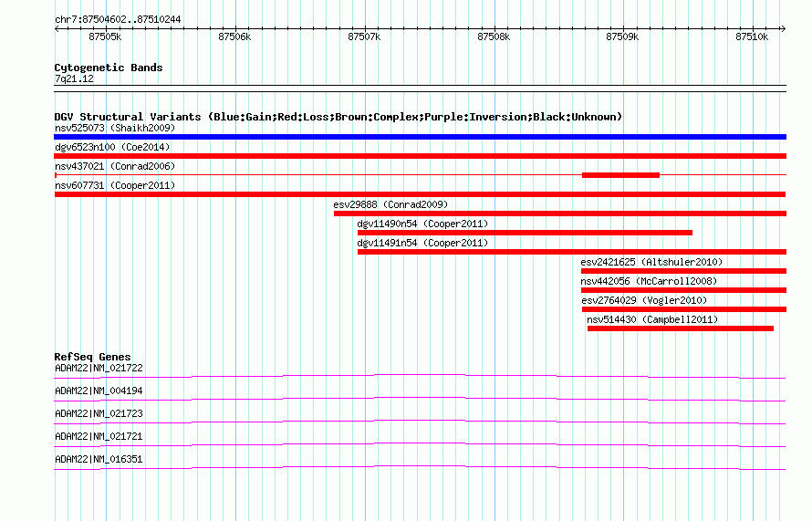Screen dimensions: 812x521
Task: Open the dgv11491n54 (Cooper2011) label
Action: click(422, 243)
